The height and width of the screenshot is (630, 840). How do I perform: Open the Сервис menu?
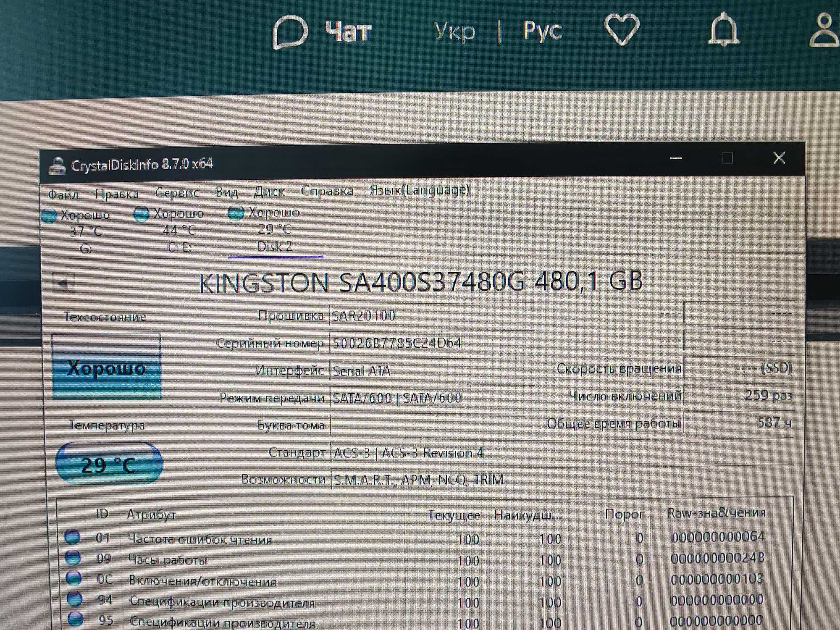click(176, 193)
